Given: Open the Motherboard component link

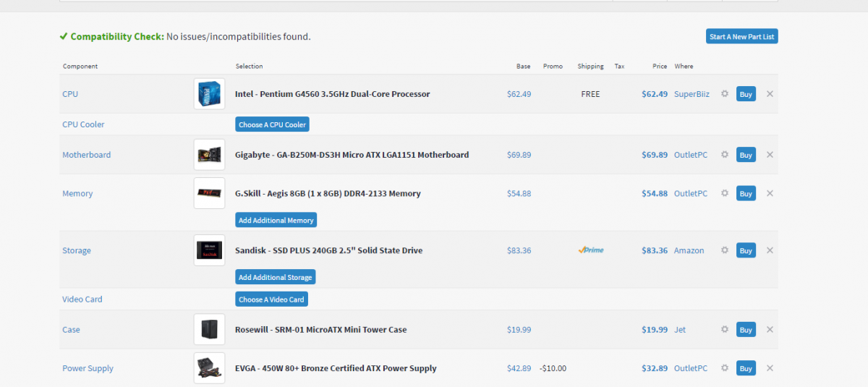Looking at the screenshot, I should click(86, 155).
